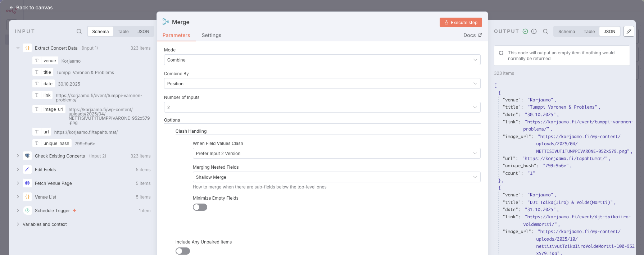Toggle Include Any Unpaired Items switch
Viewport: 644px width, 255px height.
pos(183,251)
